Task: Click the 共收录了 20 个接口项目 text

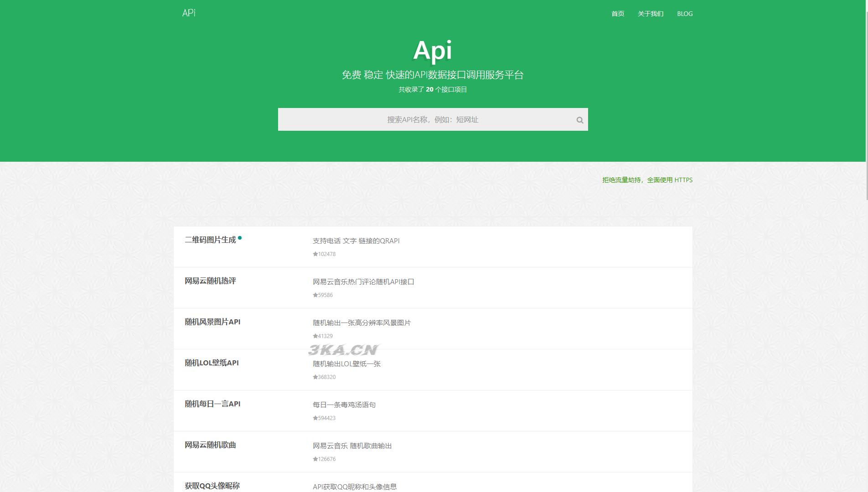Action: tap(433, 89)
